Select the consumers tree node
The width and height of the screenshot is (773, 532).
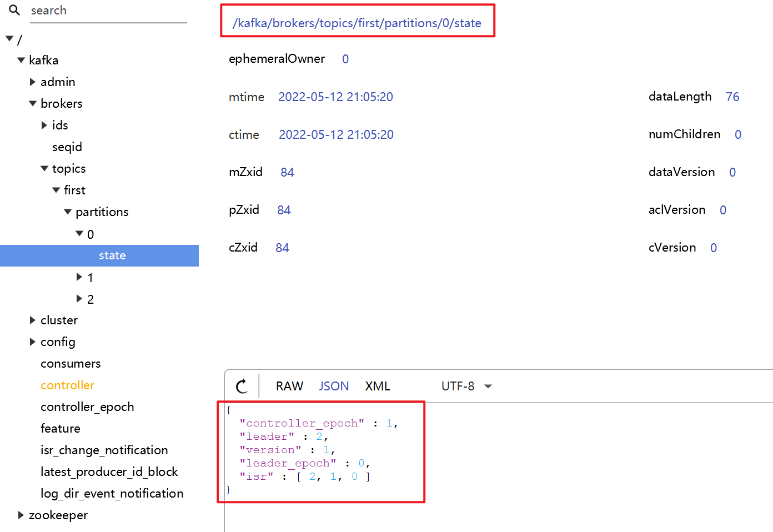tap(71, 363)
